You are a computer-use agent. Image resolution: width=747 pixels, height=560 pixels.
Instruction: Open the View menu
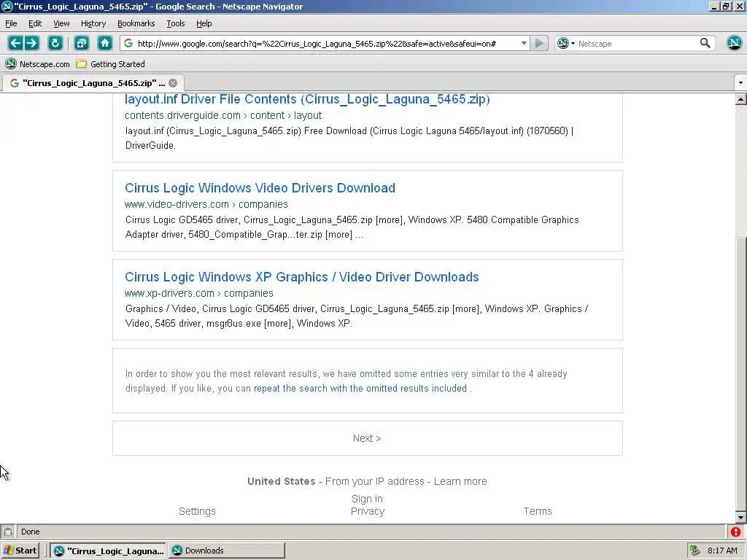point(61,23)
